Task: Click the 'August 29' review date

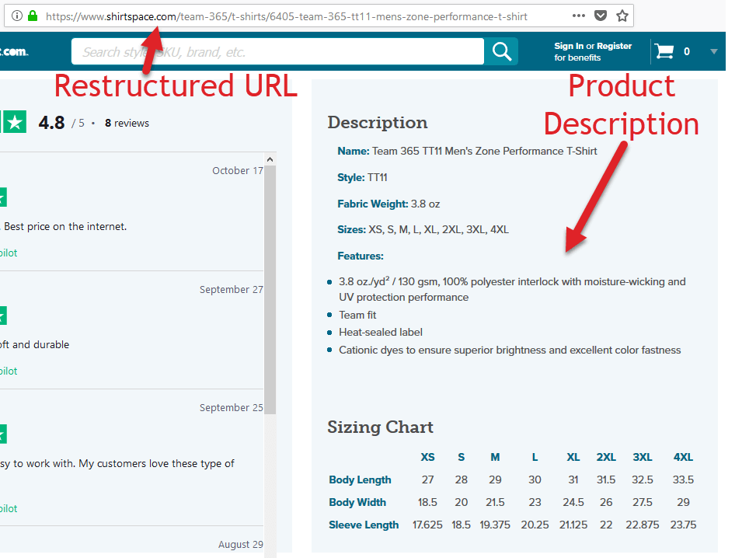Action: (x=241, y=545)
